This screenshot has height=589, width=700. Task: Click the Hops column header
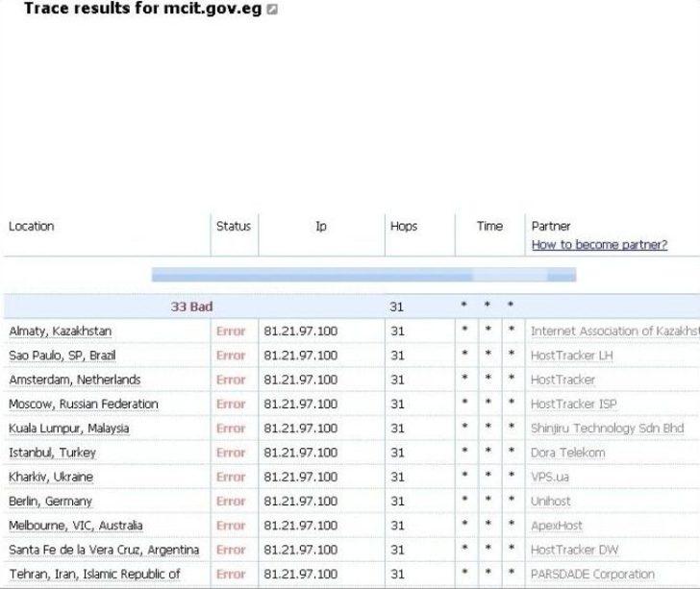[404, 226]
